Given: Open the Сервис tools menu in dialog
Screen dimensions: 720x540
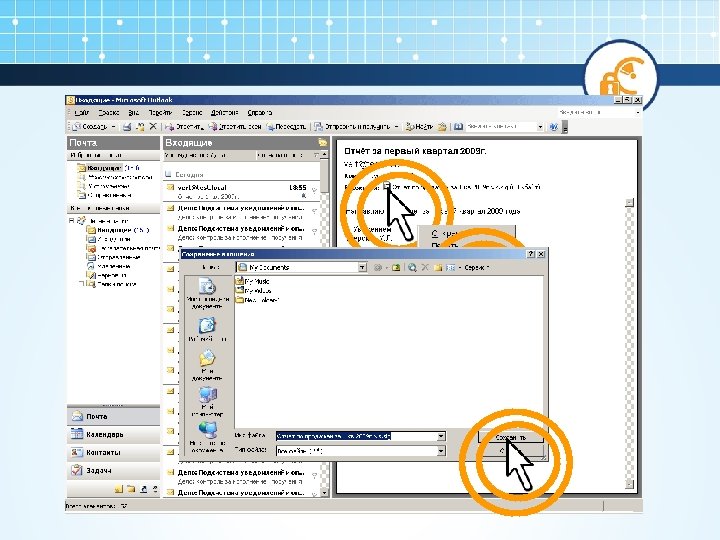Looking at the screenshot, I should (x=477, y=267).
